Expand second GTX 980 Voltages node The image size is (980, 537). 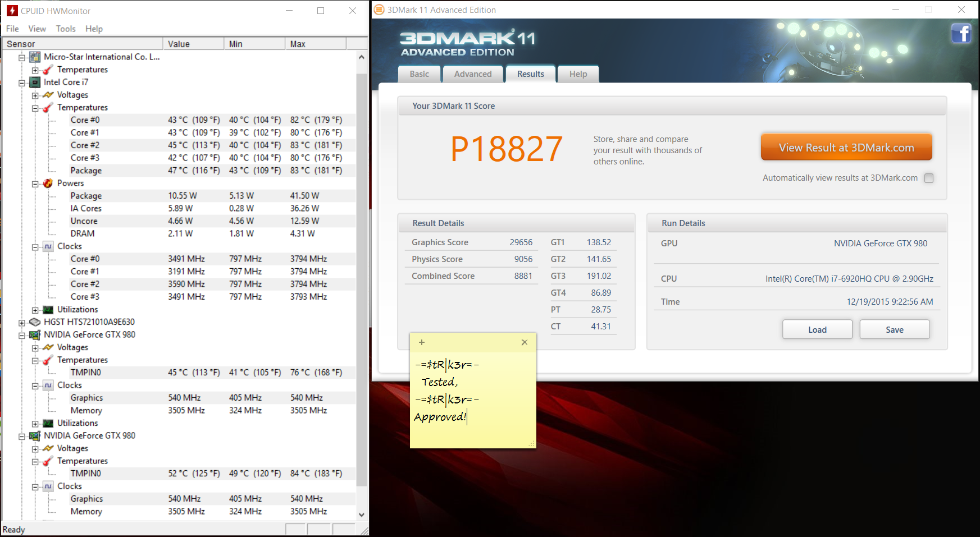pyautogui.click(x=35, y=449)
